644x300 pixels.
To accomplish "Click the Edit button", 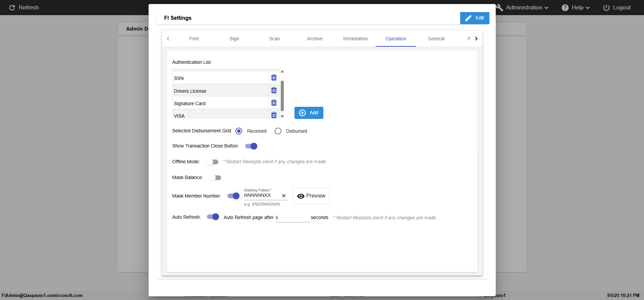I will point(474,18).
